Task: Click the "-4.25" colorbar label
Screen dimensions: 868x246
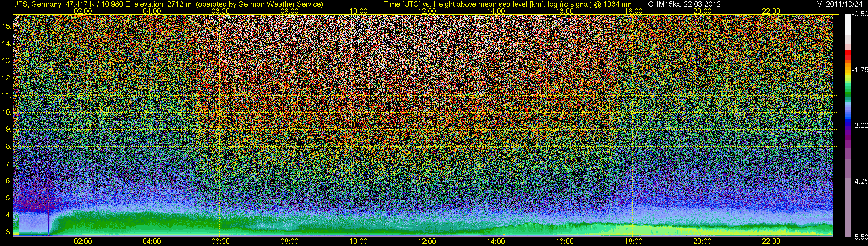Action: 860,181
